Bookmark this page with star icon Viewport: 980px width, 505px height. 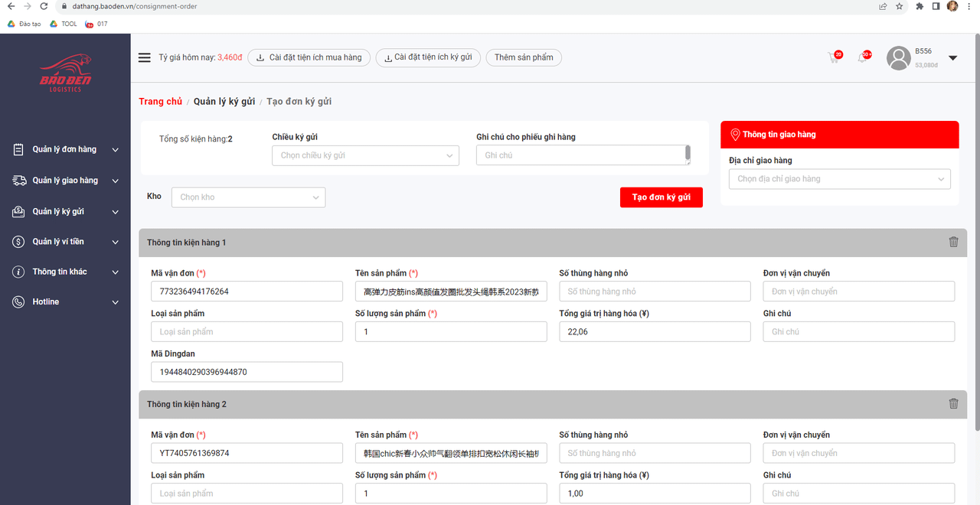click(x=900, y=6)
